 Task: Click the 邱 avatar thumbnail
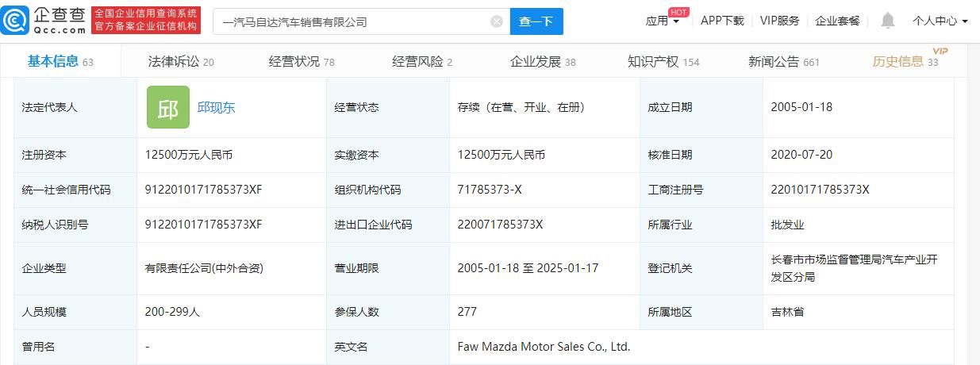(168, 107)
